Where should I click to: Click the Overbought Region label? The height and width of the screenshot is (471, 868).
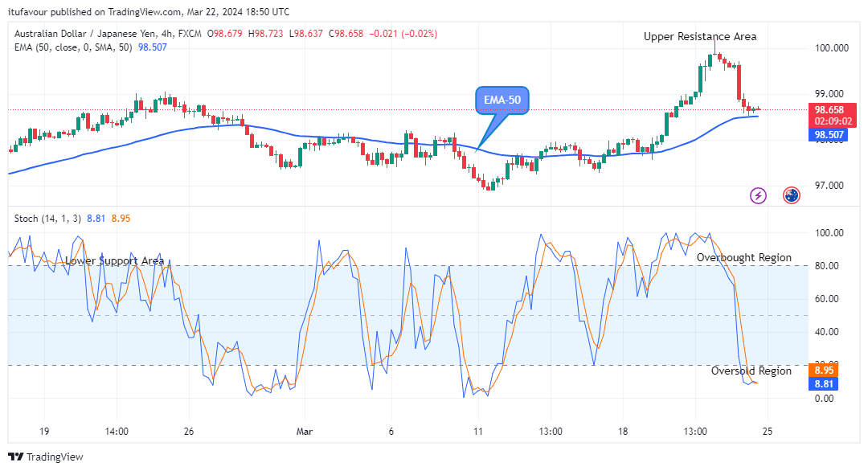click(744, 257)
